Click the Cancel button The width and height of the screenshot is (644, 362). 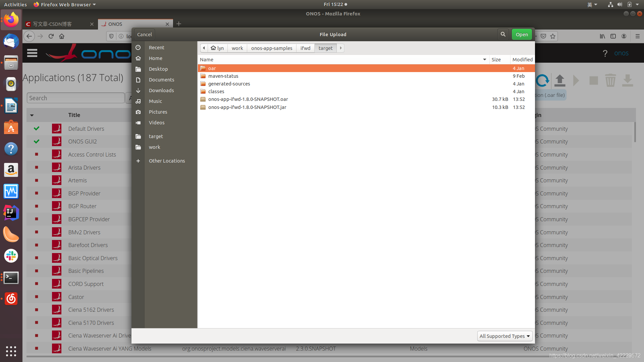click(x=145, y=34)
